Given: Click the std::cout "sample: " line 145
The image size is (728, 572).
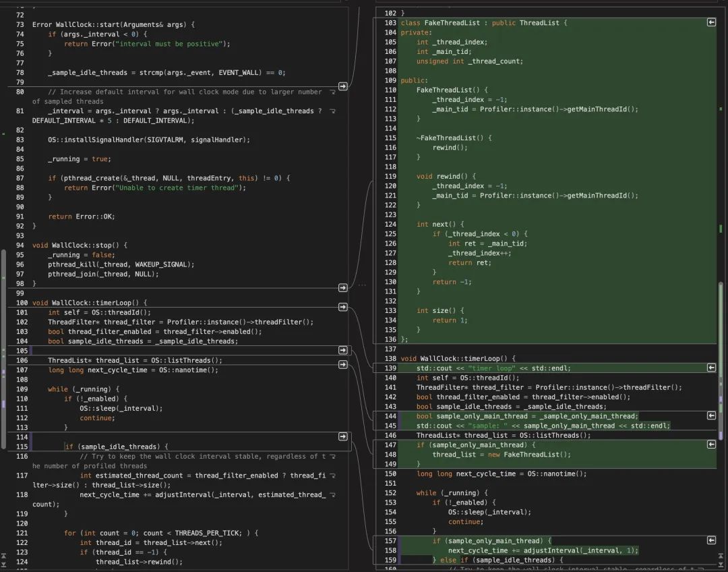Looking at the screenshot, I should [x=543, y=426].
